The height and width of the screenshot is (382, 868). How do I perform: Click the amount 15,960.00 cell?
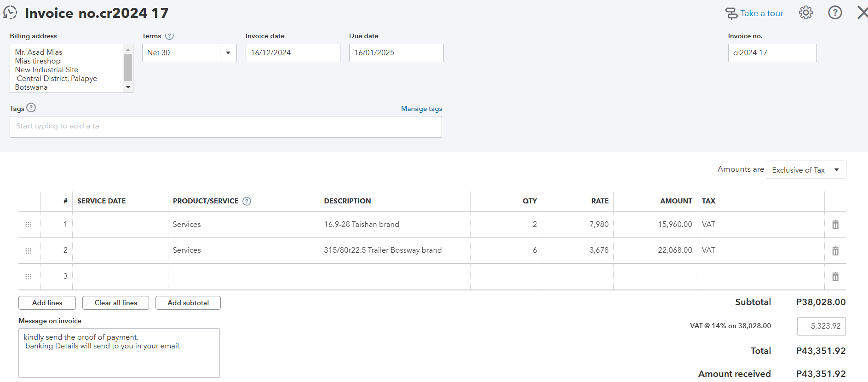(655, 225)
